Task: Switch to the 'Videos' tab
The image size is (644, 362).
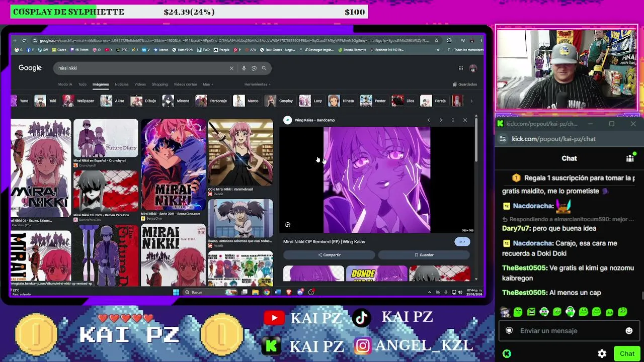Action: 140,84
